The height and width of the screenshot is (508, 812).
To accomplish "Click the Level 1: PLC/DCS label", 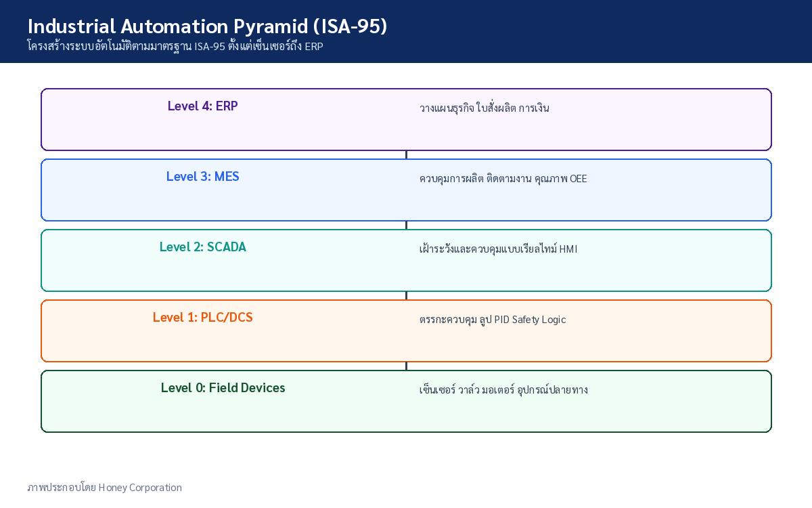I will click(x=203, y=318).
